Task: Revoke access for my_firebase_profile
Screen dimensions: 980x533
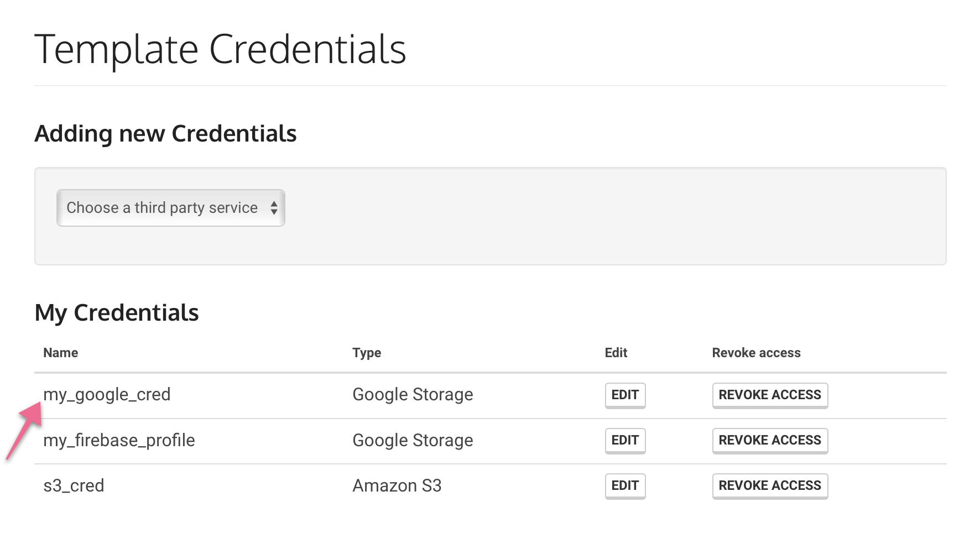Action: tap(770, 440)
